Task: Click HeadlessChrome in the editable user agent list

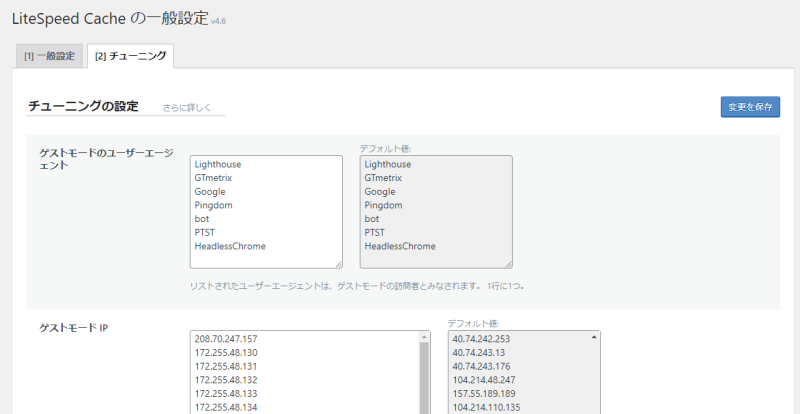Action: pos(230,246)
